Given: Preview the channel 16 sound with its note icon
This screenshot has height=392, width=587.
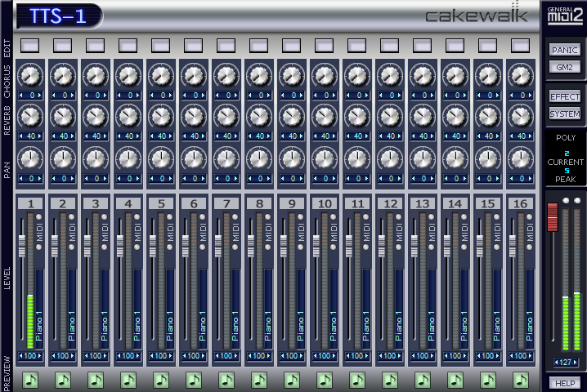Looking at the screenshot, I should click(x=520, y=380).
